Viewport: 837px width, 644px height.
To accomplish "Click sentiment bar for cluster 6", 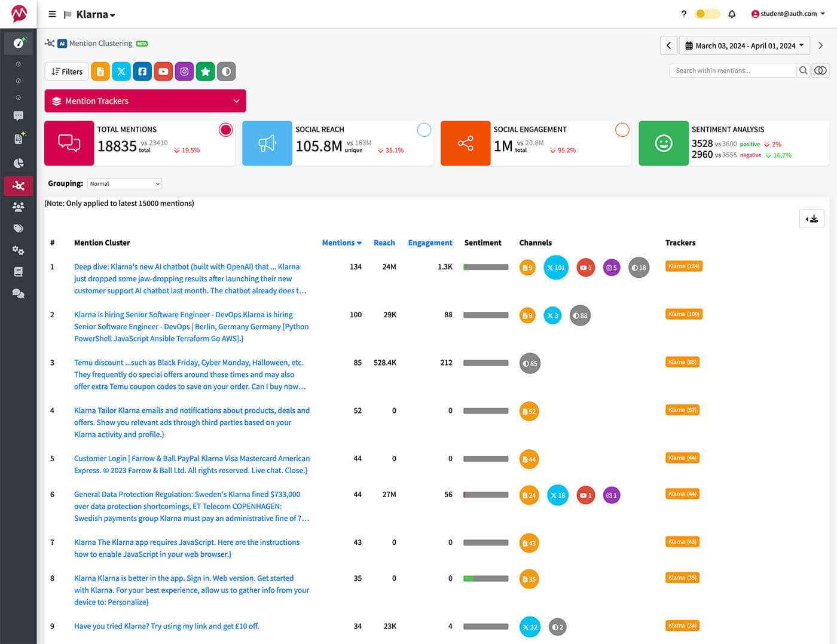I will [486, 495].
